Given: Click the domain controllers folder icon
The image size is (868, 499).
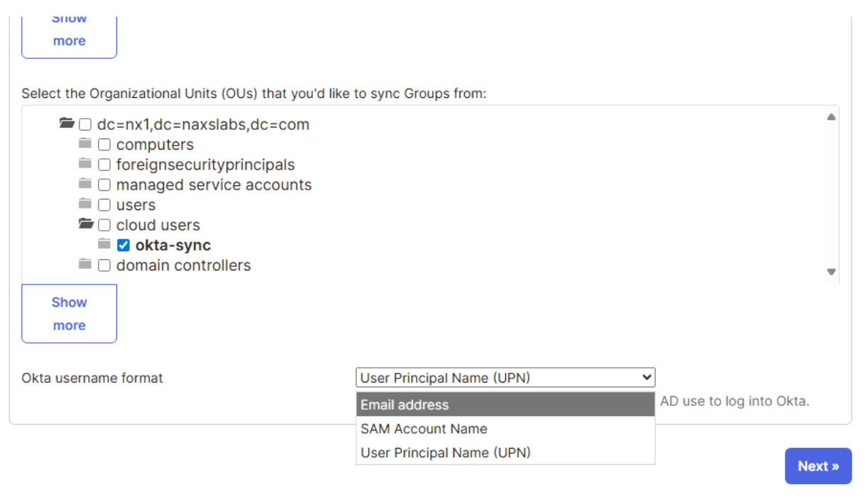Looking at the screenshot, I should tap(85, 264).
